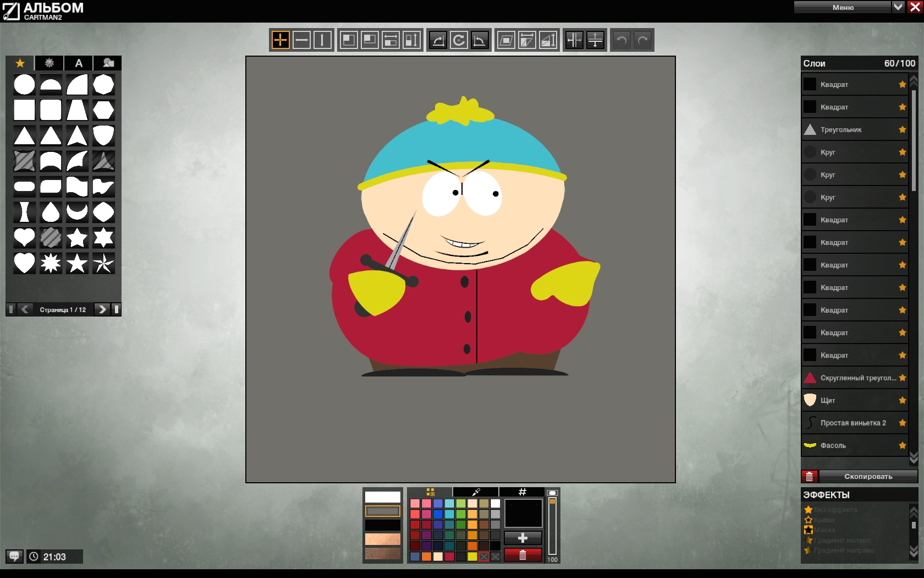
Task: Select the horizontal skew tool
Action: tap(527, 40)
